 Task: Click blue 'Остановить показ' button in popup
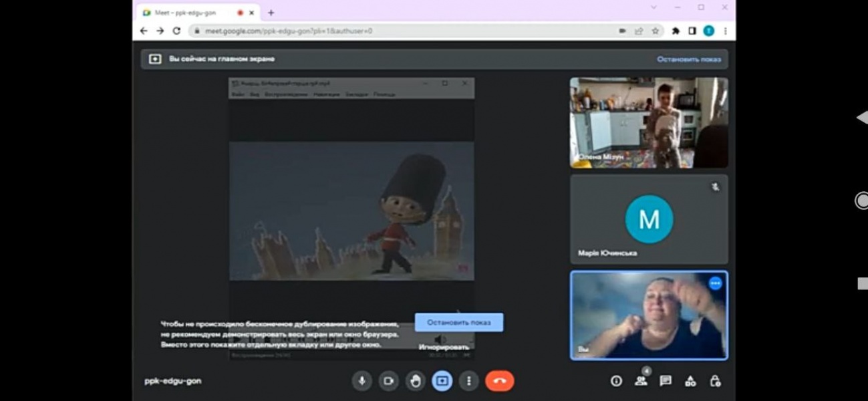(459, 322)
